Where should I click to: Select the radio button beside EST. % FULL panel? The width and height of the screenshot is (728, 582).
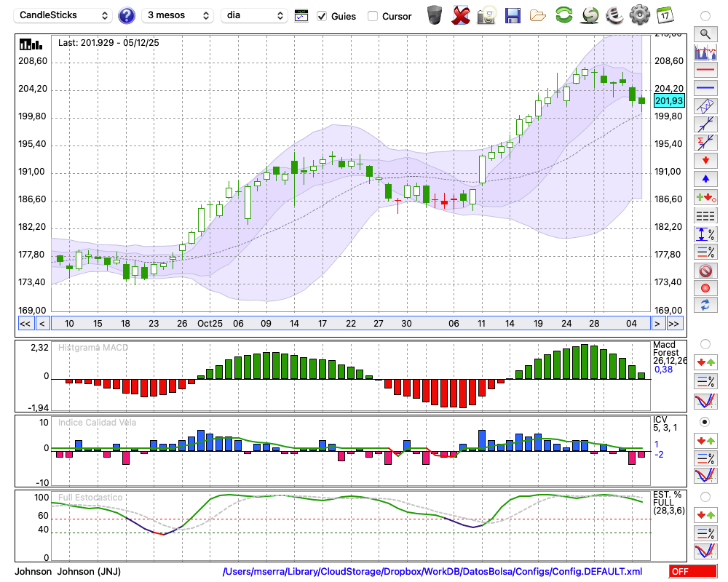coord(705,497)
